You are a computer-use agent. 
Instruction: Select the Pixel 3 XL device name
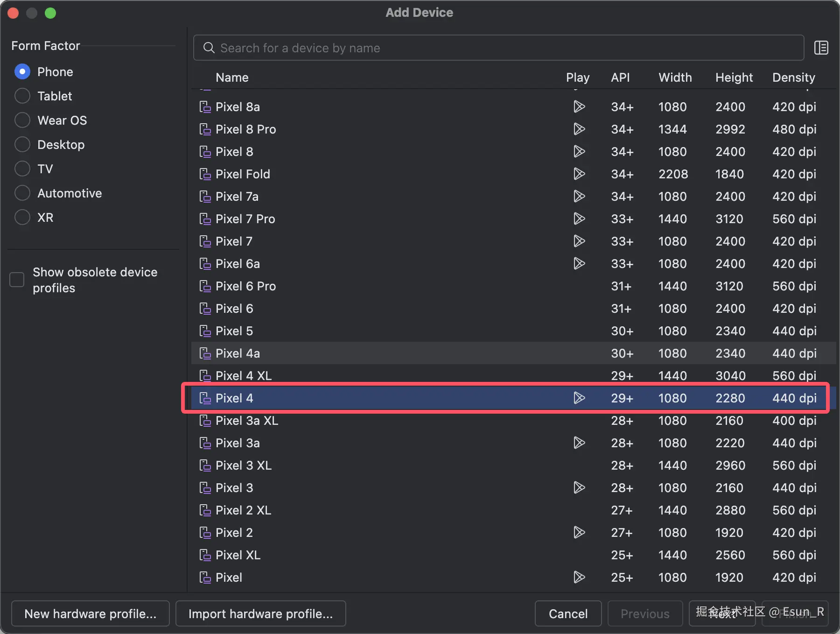pos(244,465)
